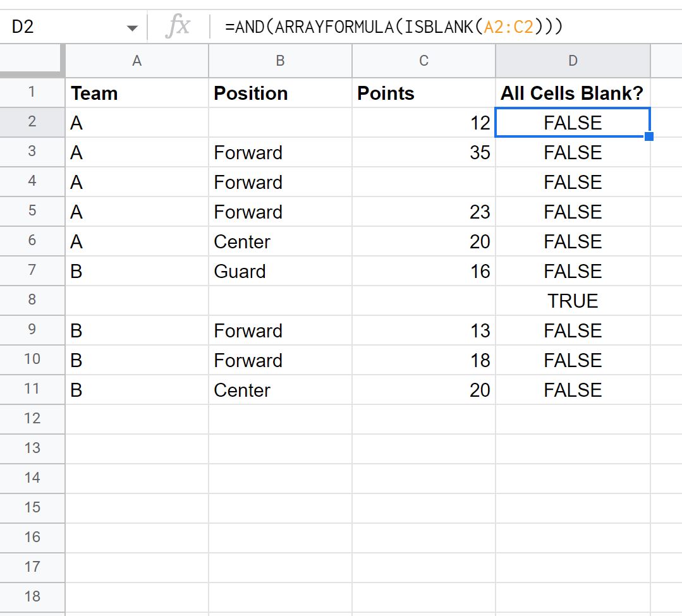
Task: Click the 'Forward' cell in row 10
Action: coord(280,360)
